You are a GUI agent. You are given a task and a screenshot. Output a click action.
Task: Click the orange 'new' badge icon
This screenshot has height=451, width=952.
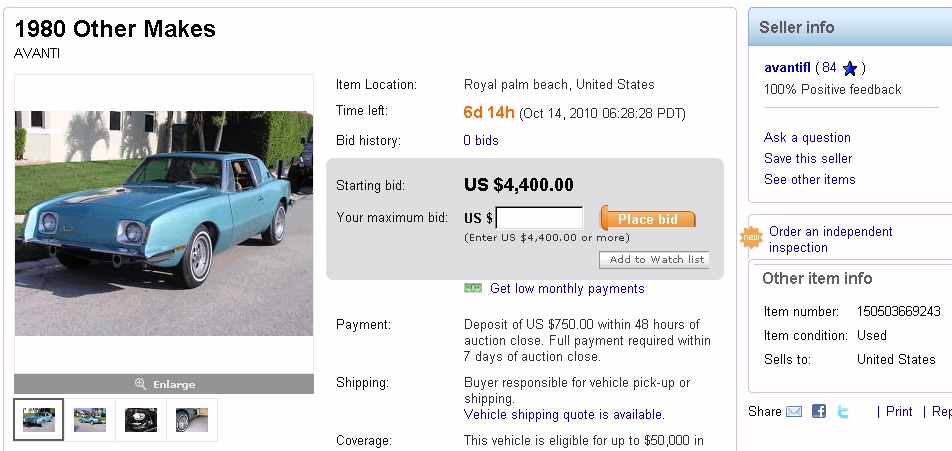point(750,238)
